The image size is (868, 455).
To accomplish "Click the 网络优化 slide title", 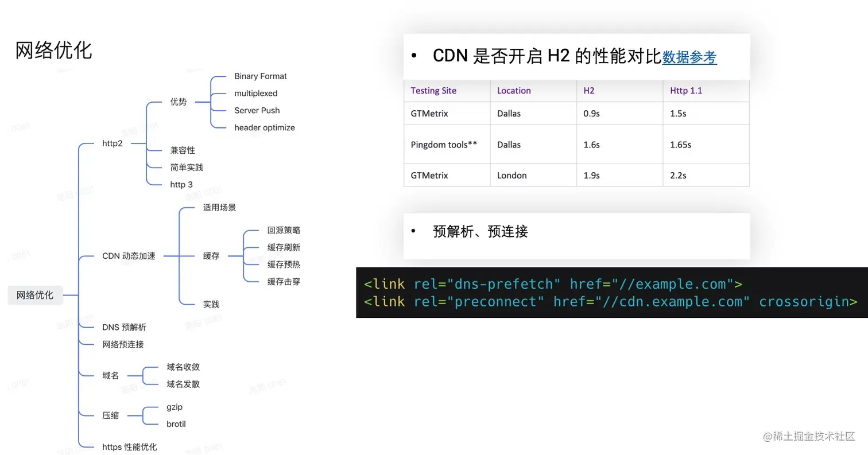I will pyautogui.click(x=53, y=50).
